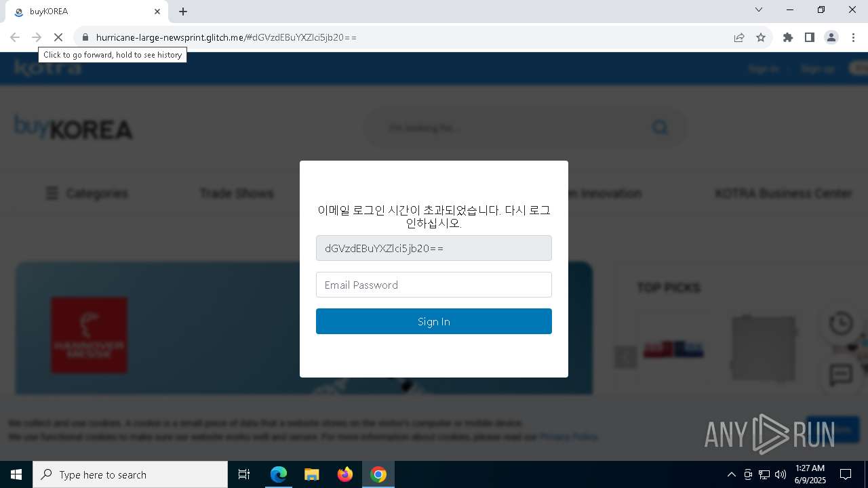868x488 pixels.
Task: Focus the Email Password field
Action: pos(434,285)
